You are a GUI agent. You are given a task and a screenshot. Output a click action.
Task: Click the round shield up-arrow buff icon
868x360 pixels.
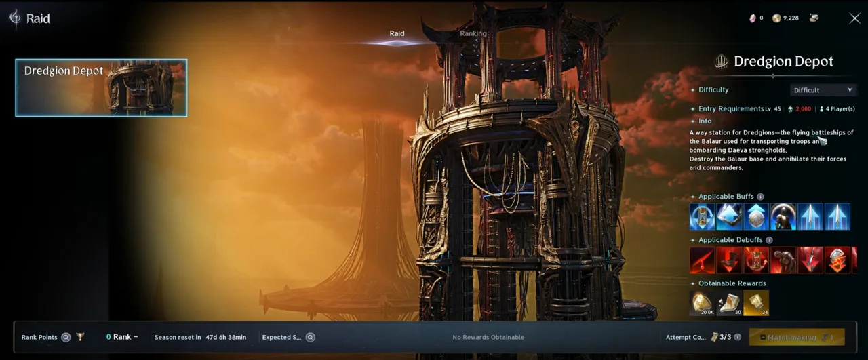coord(756,217)
